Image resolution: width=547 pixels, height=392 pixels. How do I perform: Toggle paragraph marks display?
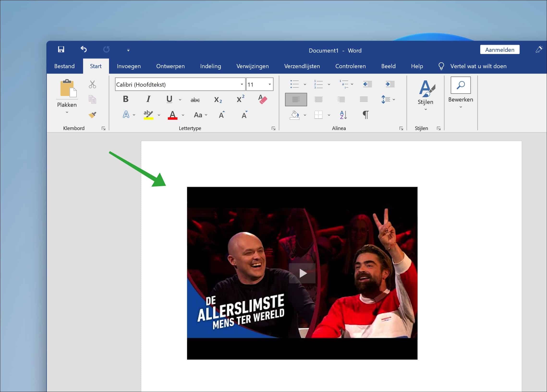(x=365, y=115)
